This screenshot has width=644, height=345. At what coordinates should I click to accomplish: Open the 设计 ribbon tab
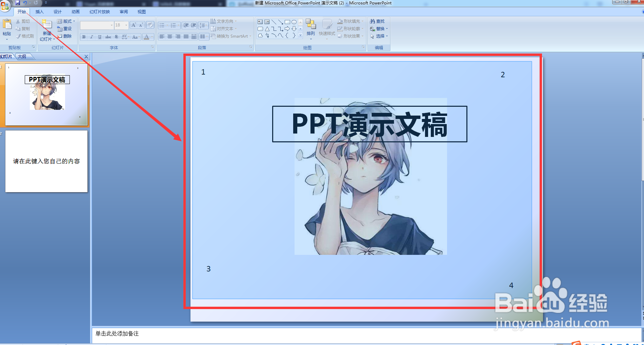coord(58,12)
